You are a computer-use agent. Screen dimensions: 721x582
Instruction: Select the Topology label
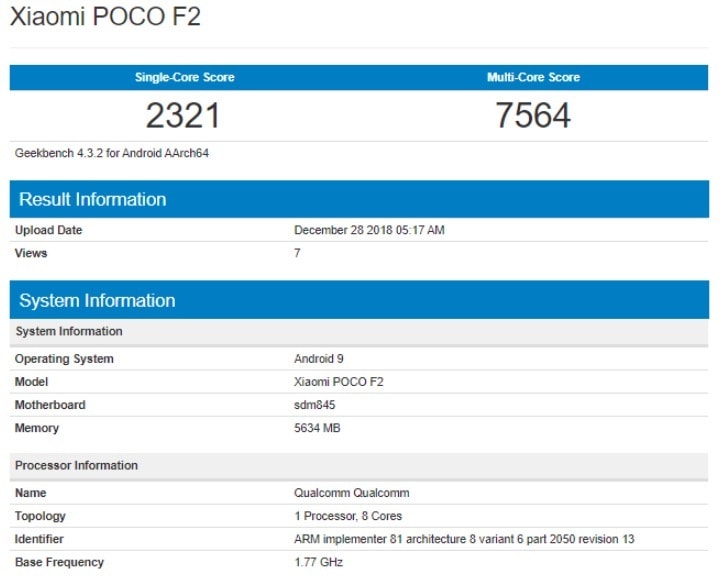click(x=40, y=516)
